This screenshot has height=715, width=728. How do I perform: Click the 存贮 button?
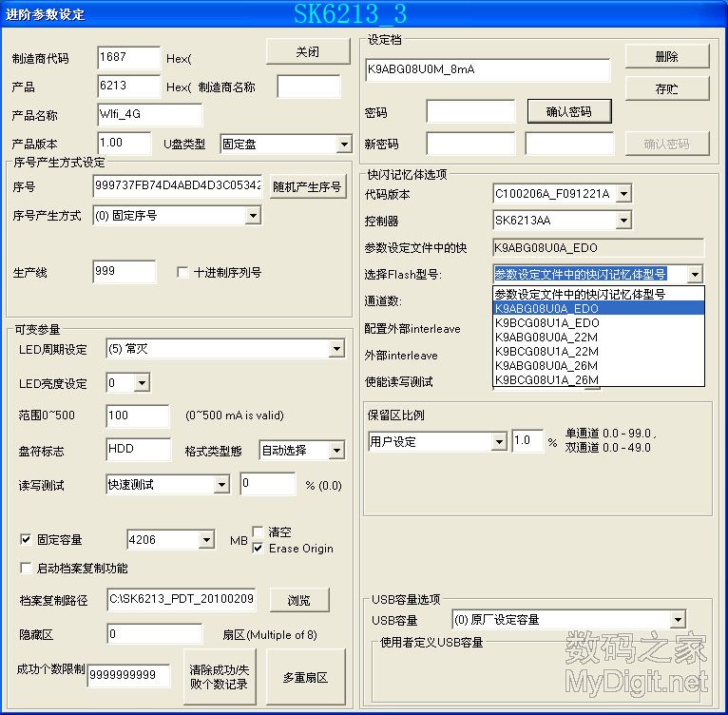click(x=667, y=88)
